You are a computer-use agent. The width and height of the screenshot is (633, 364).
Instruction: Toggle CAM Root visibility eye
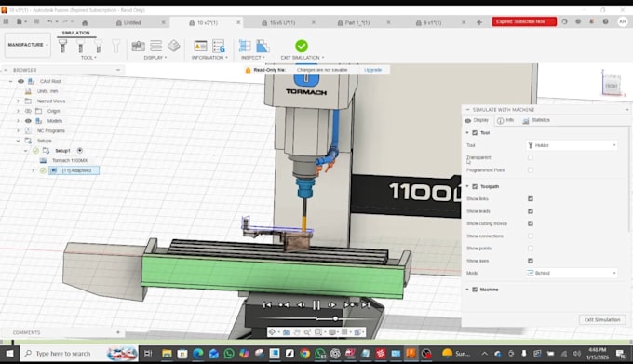click(x=20, y=81)
